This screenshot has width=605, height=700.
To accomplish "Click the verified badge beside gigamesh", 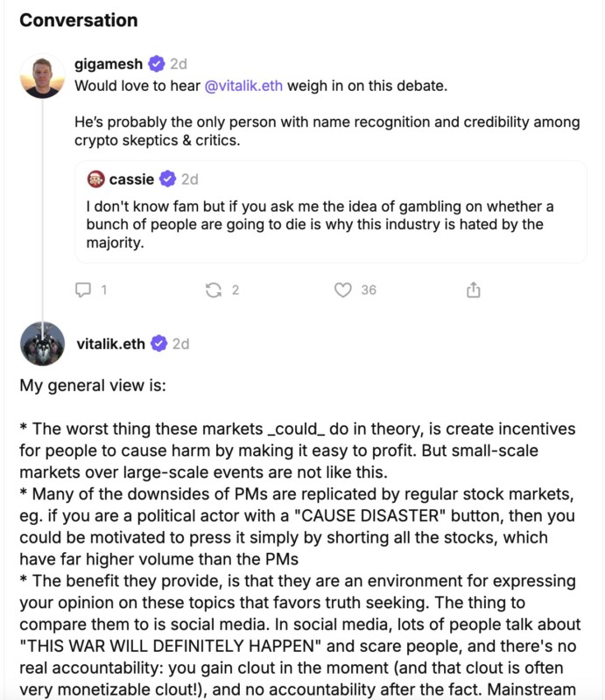I will (x=156, y=64).
